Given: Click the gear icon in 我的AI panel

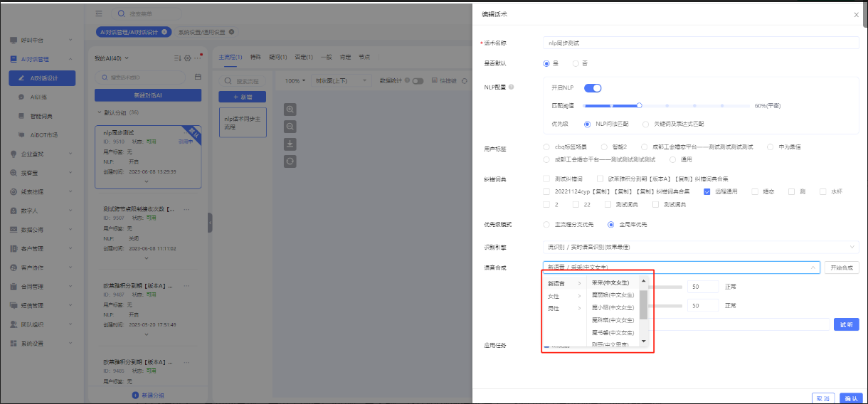Looking at the screenshot, I should [x=187, y=58].
